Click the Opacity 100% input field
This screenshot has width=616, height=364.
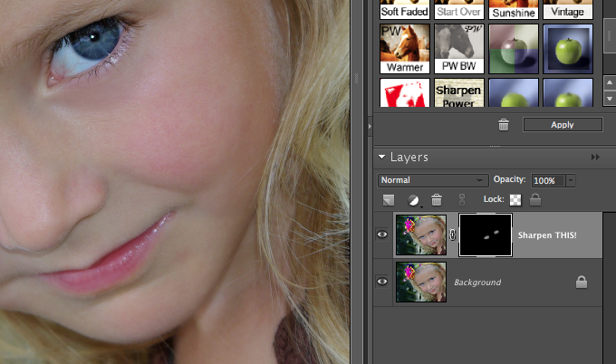(548, 180)
